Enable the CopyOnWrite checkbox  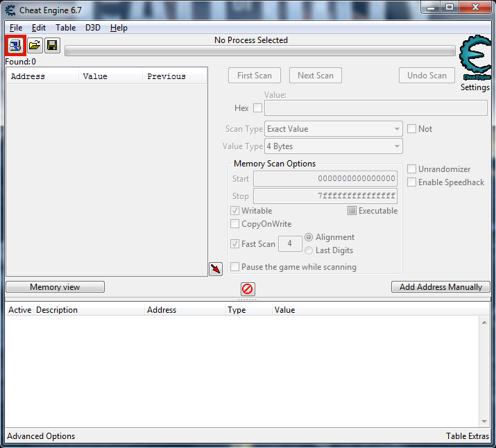tap(234, 224)
